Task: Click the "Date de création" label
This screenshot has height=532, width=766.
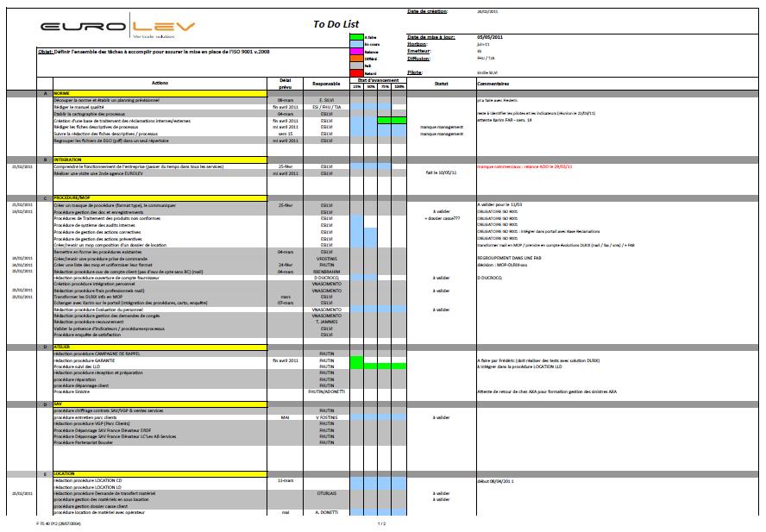Action: tap(428, 11)
